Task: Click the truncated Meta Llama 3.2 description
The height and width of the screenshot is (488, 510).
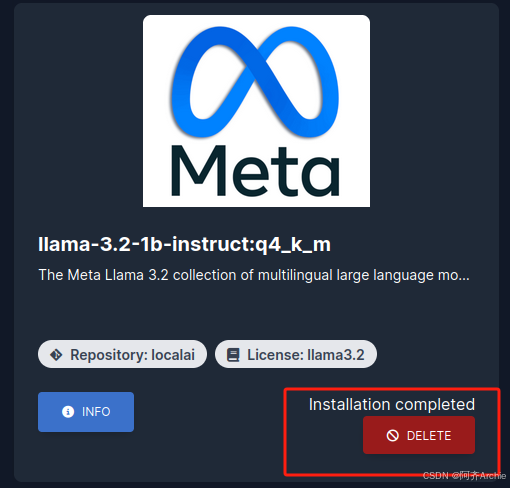Action: (254, 275)
